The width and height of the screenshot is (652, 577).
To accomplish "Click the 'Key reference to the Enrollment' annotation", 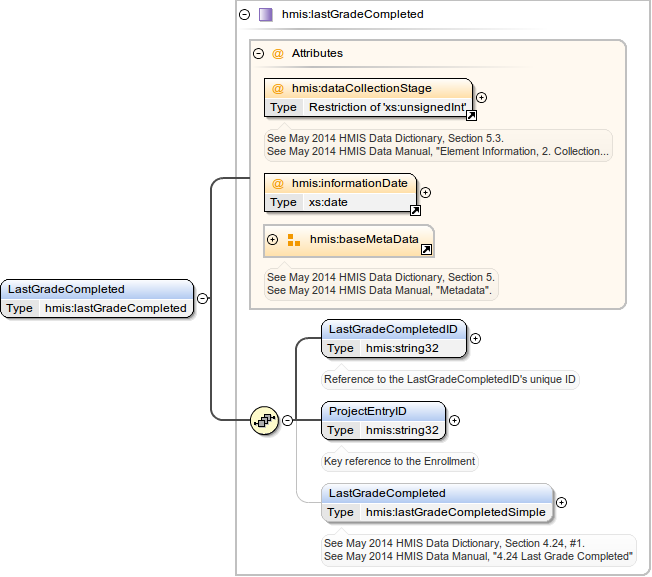I will tap(399, 462).
